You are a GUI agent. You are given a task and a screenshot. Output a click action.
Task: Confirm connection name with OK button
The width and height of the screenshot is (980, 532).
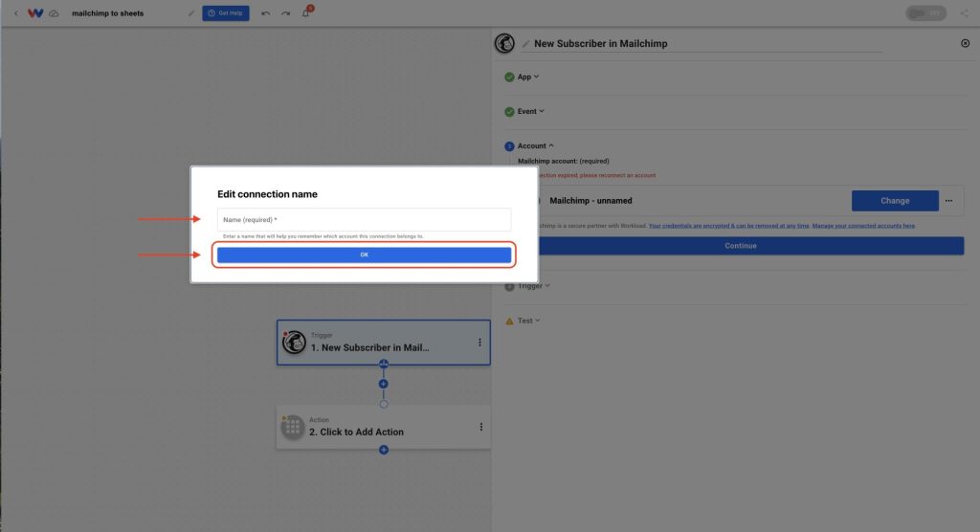(364, 255)
